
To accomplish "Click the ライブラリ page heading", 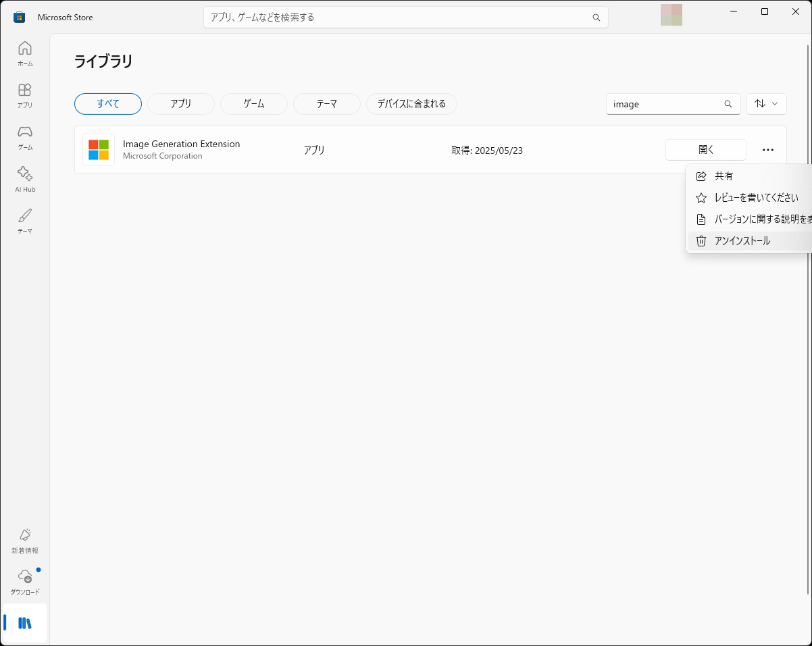I will pos(103,61).
